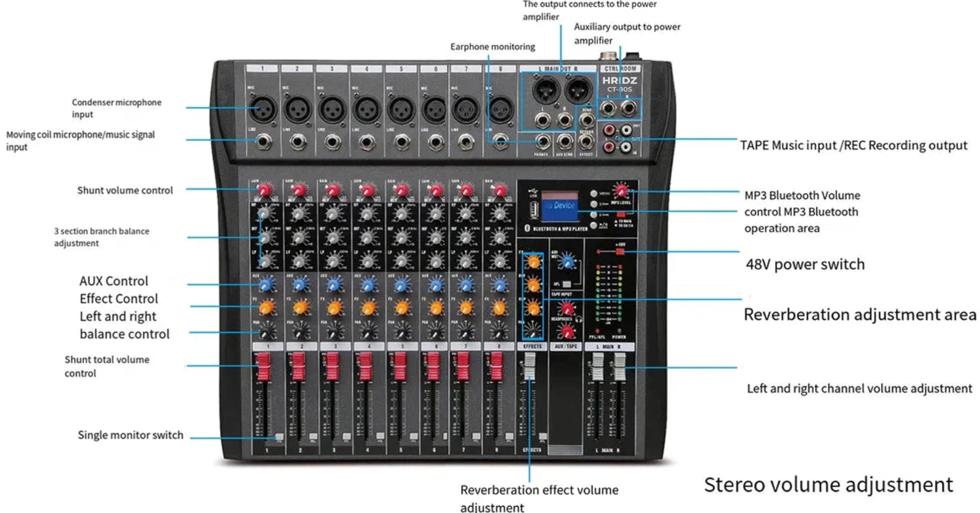Click the blue AUX/WET knob above TAPE INPUT

pos(566,263)
